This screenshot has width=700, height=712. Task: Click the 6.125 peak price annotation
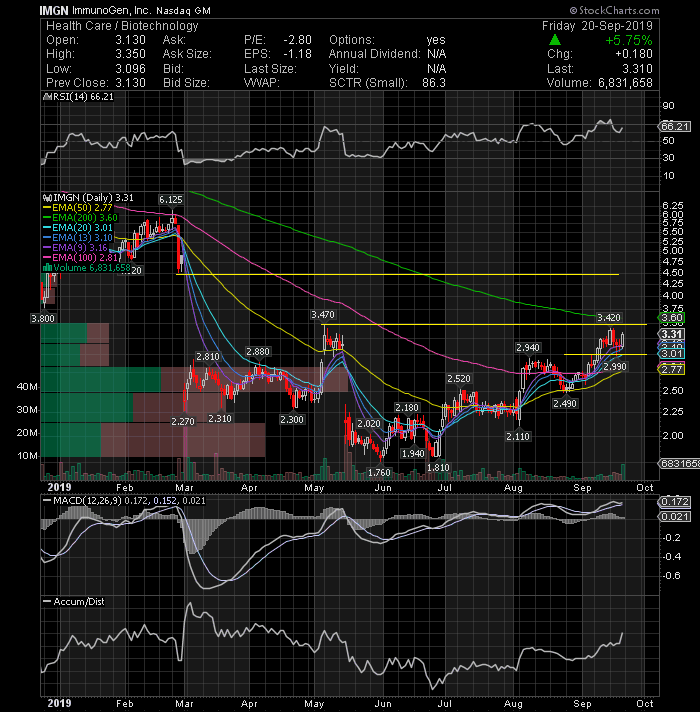pyautogui.click(x=171, y=199)
